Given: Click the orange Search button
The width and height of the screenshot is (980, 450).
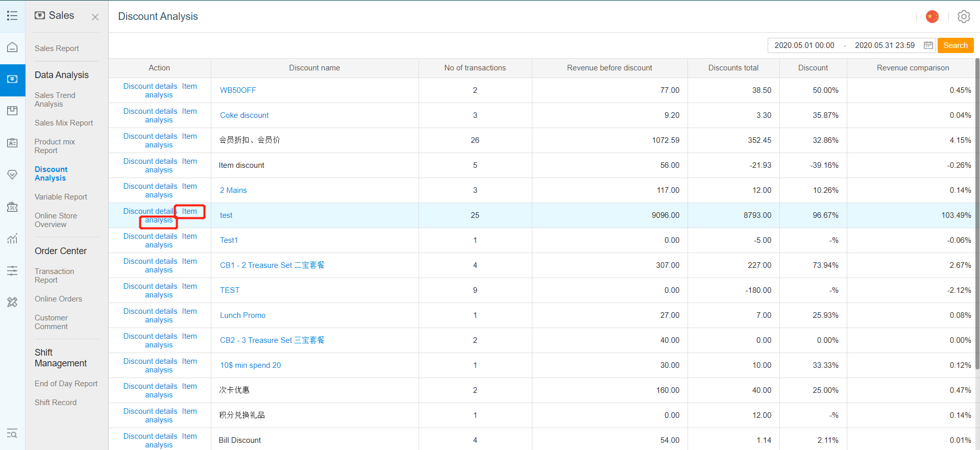Looking at the screenshot, I should [x=955, y=45].
